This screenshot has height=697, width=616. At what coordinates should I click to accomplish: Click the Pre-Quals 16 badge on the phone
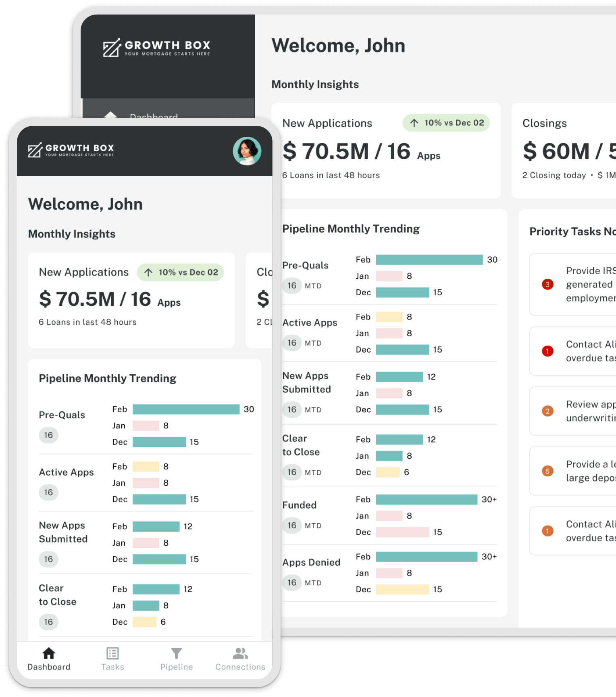pyautogui.click(x=48, y=435)
